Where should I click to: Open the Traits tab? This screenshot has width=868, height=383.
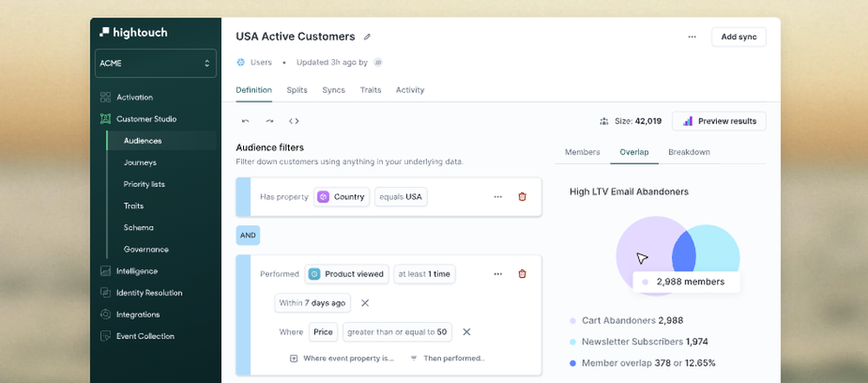[371, 89]
